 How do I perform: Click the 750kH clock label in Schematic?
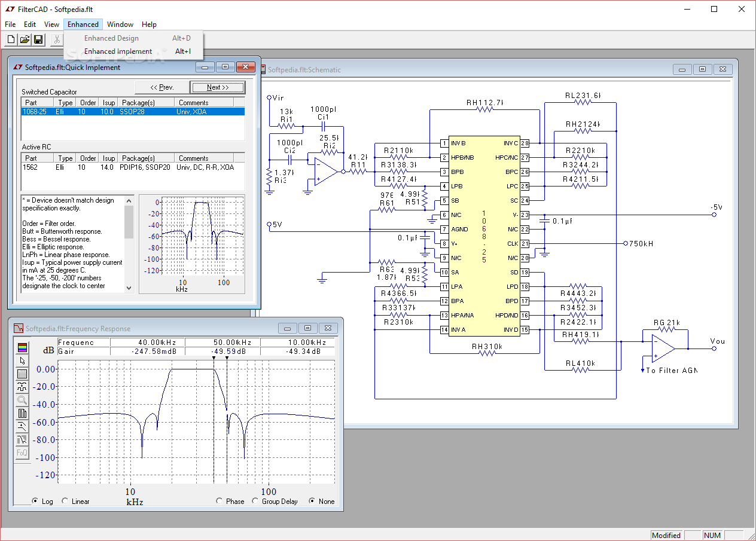pyautogui.click(x=640, y=243)
